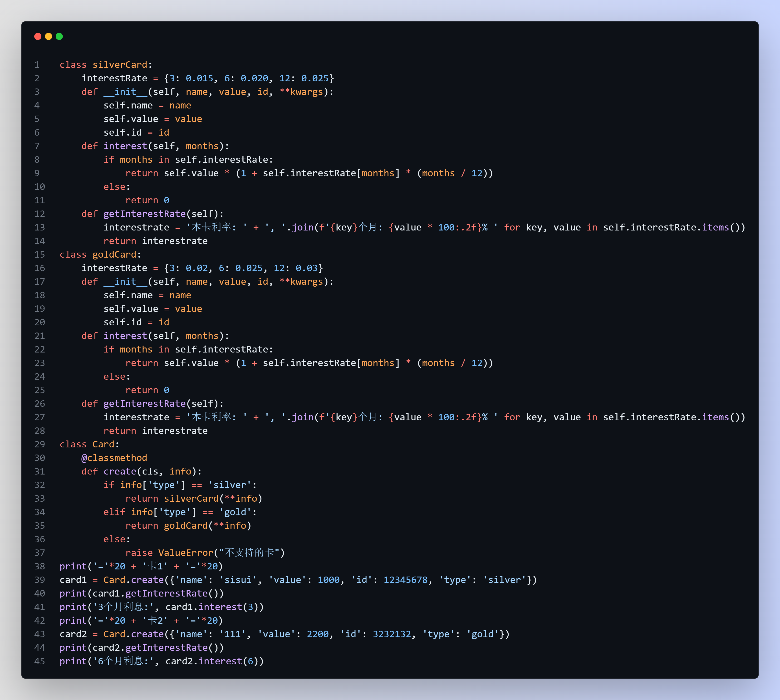Image resolution: width=780 pixels, height=700 pixels.
Task: Click the print '卡1' line 38
Action: (141, 566)
